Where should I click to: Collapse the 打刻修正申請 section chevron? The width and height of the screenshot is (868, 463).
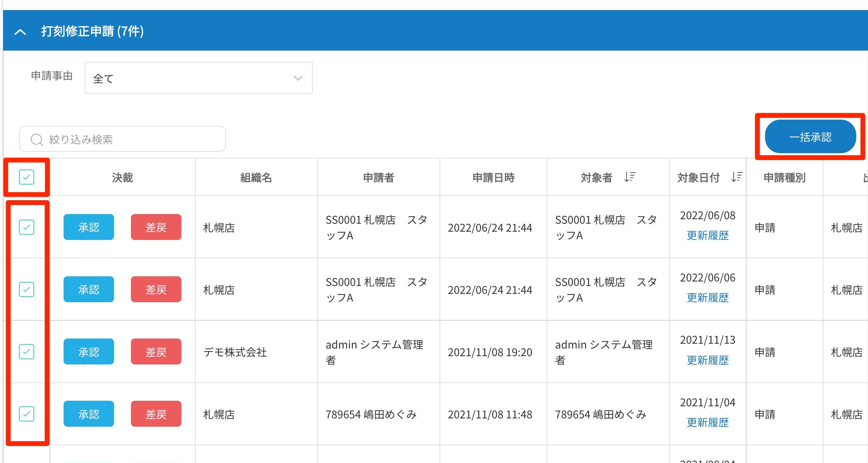point(20,32)
